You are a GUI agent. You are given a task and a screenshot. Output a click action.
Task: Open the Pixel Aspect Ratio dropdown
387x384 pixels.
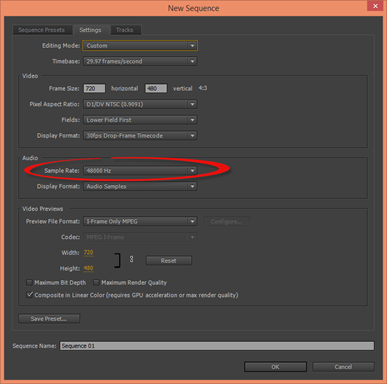[140, 104]
